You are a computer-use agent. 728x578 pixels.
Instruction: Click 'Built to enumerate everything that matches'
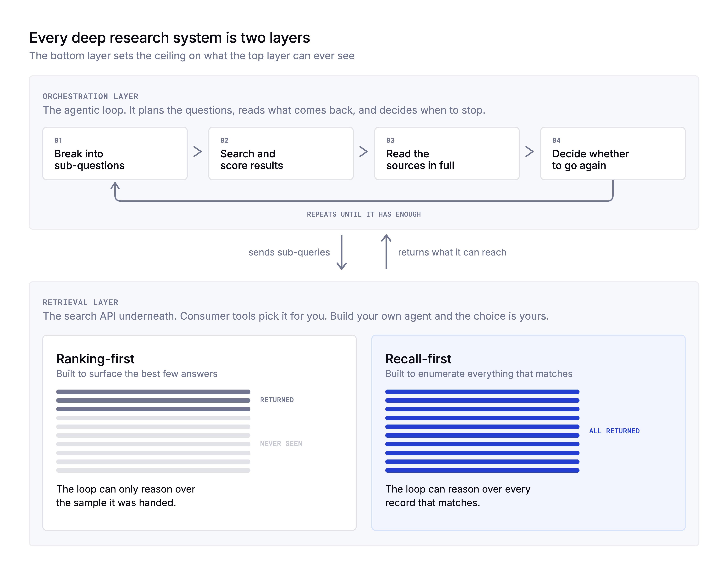tap(479, 374)
